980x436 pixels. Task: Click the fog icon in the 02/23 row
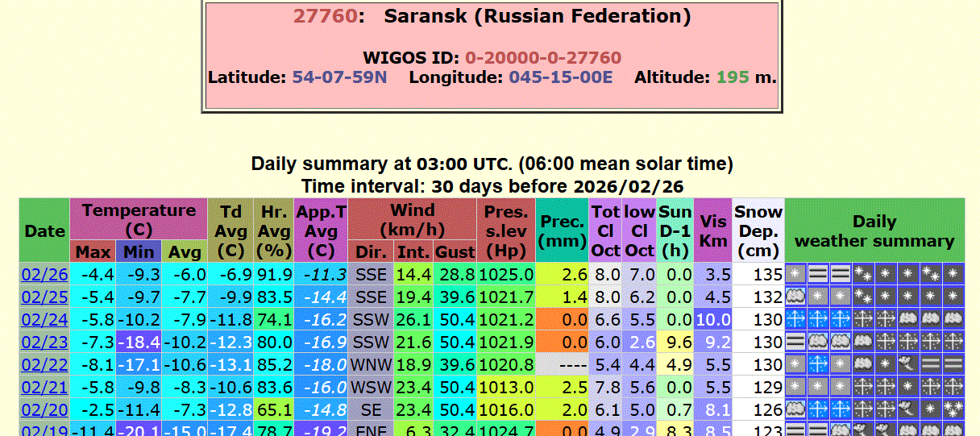pos(795,342)
